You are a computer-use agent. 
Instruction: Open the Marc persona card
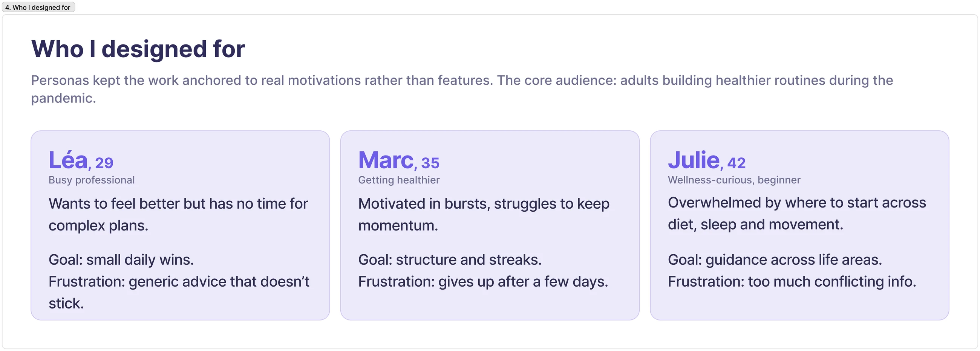490,225
